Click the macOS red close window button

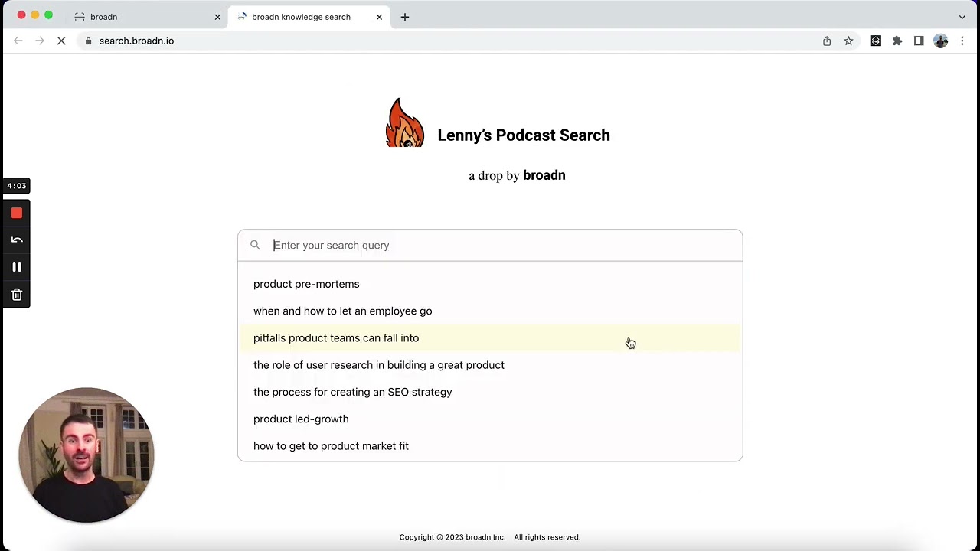pos(21,15)
